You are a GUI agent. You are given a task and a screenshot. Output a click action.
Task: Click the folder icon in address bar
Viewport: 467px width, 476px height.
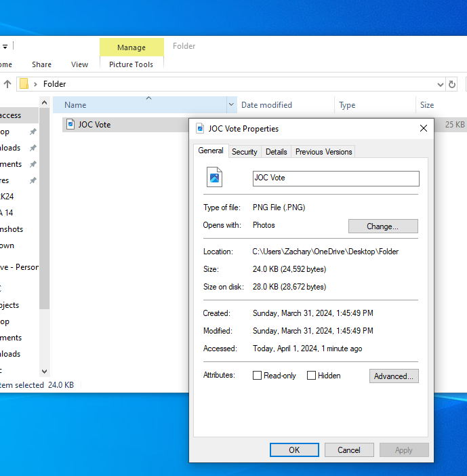coord(24,84)
